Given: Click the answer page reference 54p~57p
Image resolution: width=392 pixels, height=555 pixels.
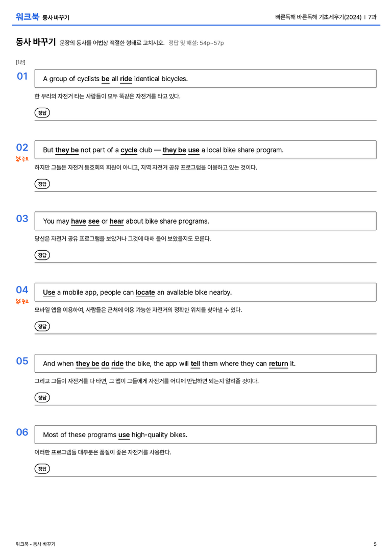Looking at the screenshot, I should (x=211, y=43).
